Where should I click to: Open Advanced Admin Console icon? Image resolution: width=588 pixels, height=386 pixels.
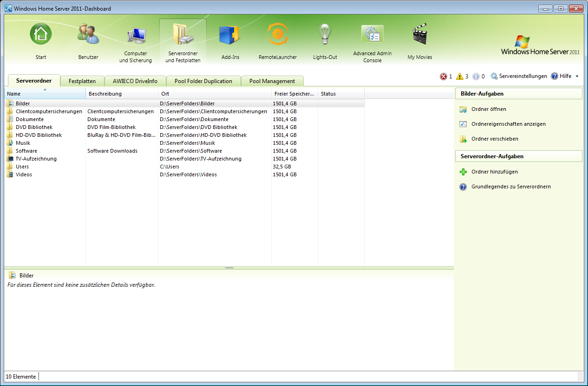pyautogui.click(x=372, y=35)
